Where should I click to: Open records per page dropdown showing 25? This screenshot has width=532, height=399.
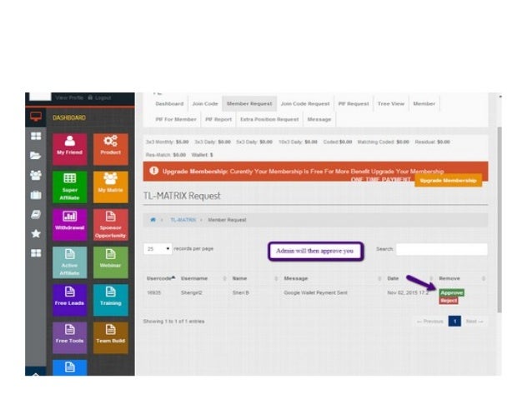pyautogui.click(x=158, y=249)
